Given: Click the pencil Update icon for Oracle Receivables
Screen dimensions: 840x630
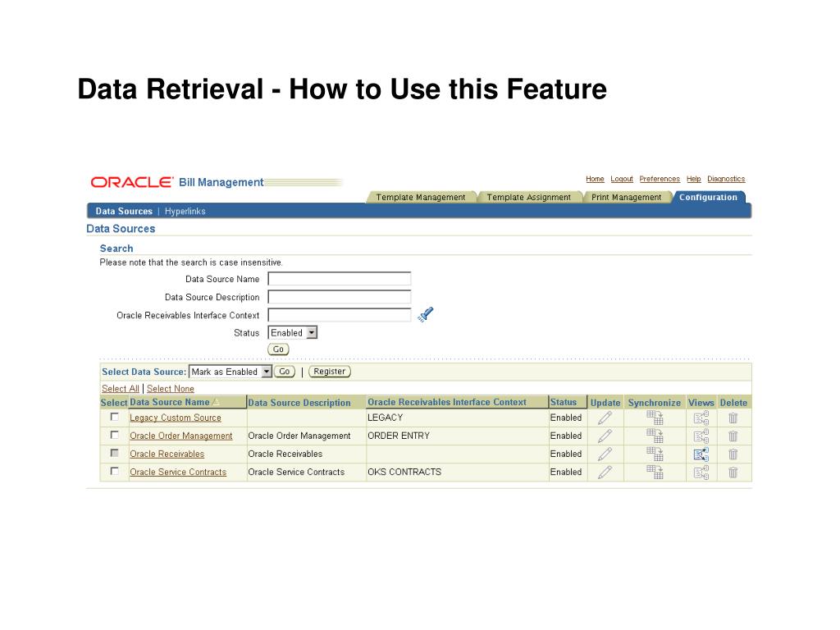Looking at the screenshot, I should click(x=605, y=454).
